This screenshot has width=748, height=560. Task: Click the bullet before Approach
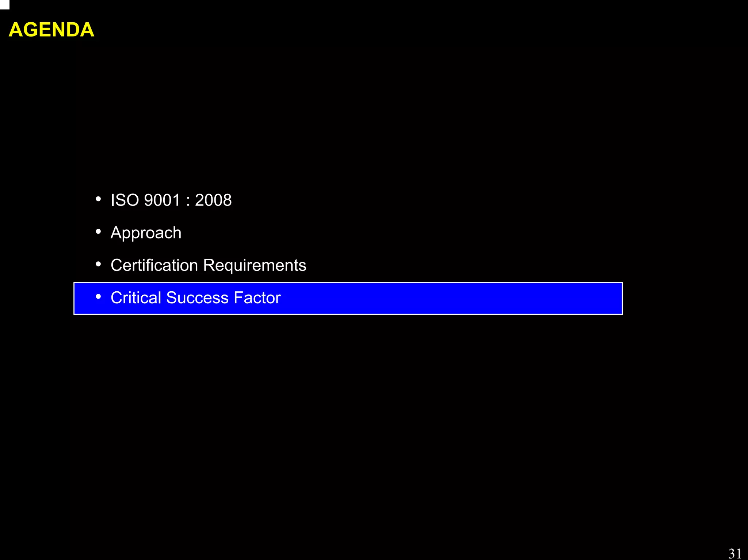click(x=98, y=232)
